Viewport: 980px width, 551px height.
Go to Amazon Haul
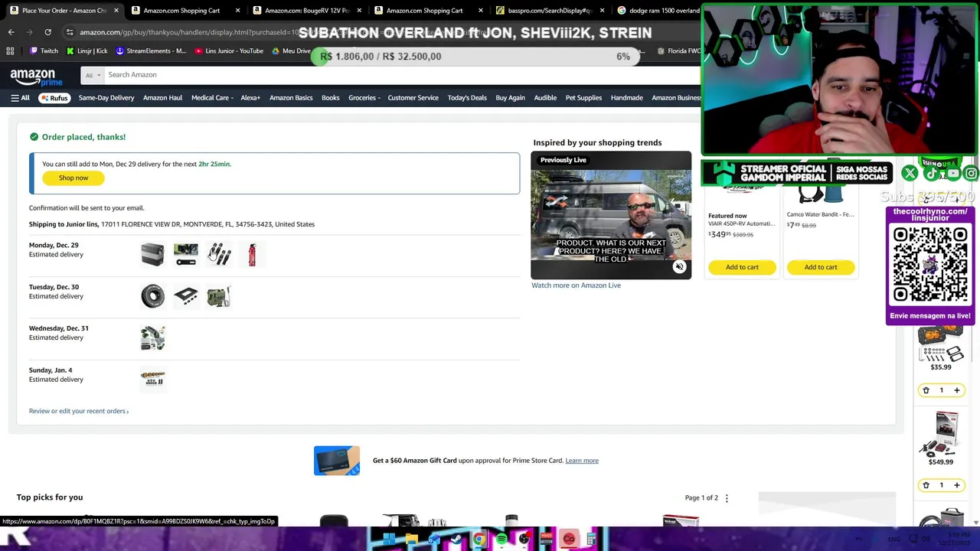[x=162, y=98]
